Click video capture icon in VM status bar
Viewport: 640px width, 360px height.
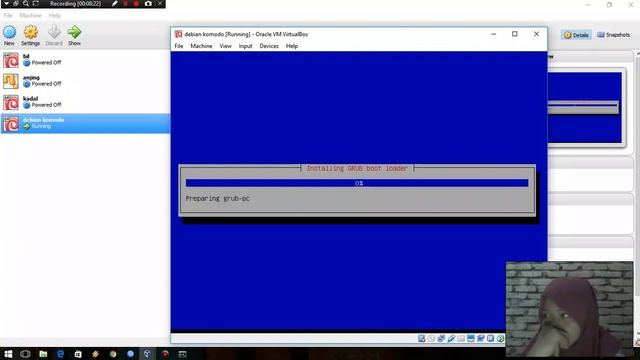(x=480, y=338)
